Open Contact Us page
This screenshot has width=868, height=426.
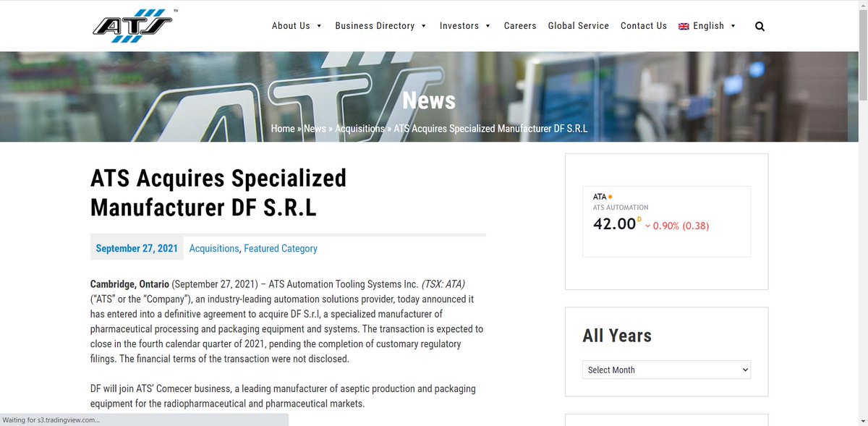coord(644,26)
